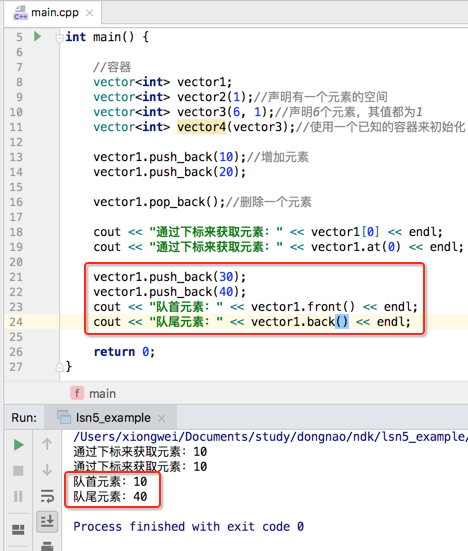Image resolution: width=468 pixels, height=551 pixels.
Task: Click 'vector1.front()' call on line 23
Action: [303, 307]
